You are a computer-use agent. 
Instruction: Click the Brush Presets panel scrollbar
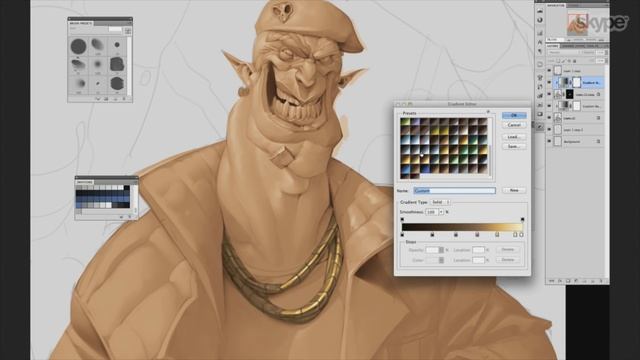point(129,66)
